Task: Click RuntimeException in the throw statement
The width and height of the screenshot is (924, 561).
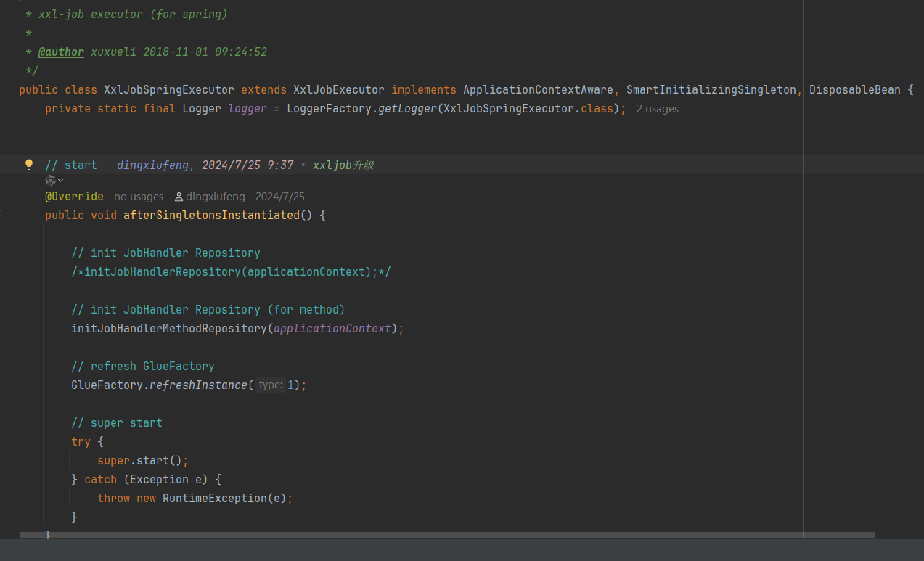Action: pyautogui.click(x=215, y=499)
